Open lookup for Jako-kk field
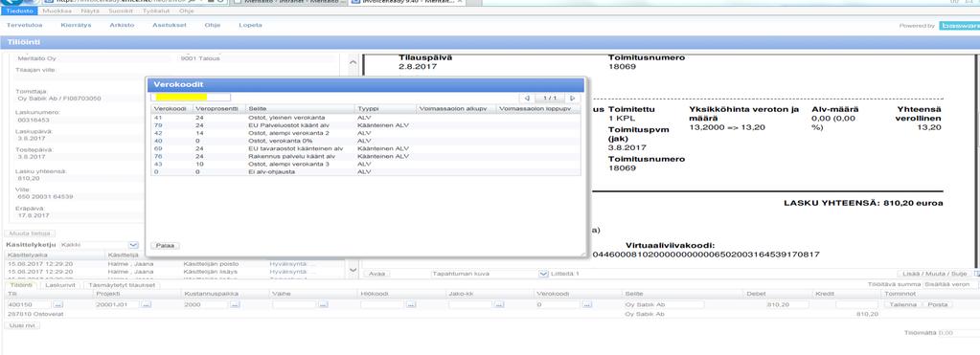The height and width of the screenshot is (355, 980). (499, 304)
